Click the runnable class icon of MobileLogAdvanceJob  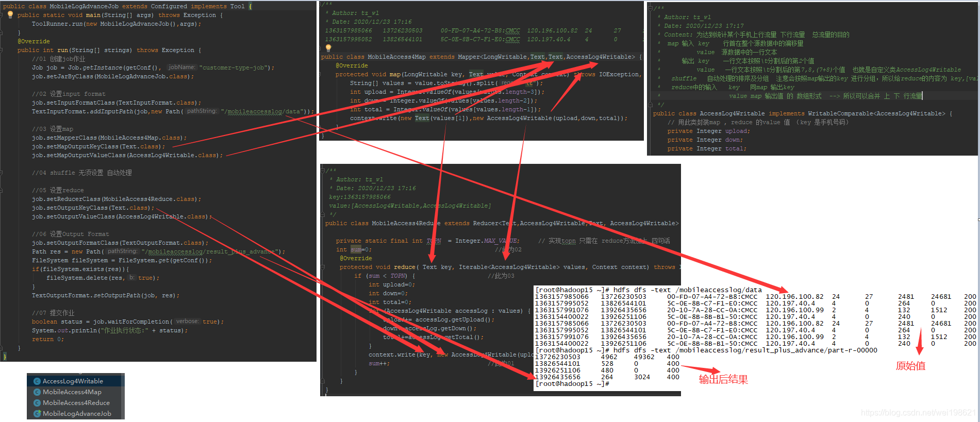(x=37, y=414)
